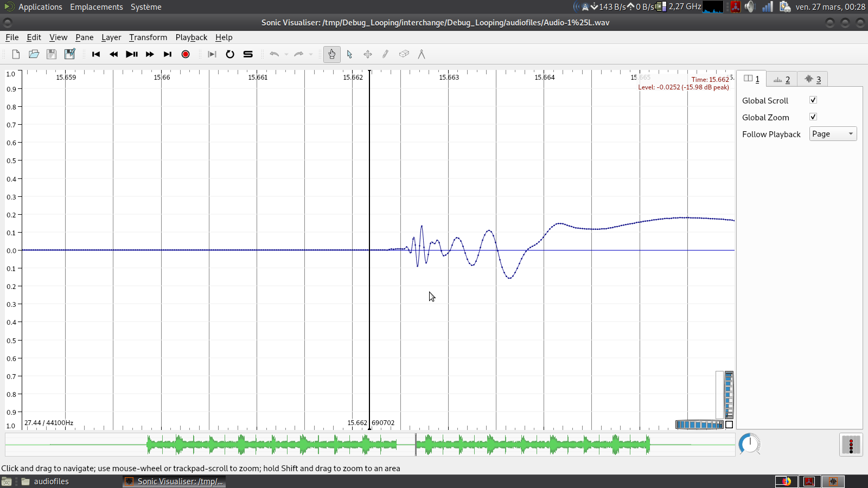Expand the redo history dropdown arrow
This screenshot has width=868, height=488.
tap(311, 54)
